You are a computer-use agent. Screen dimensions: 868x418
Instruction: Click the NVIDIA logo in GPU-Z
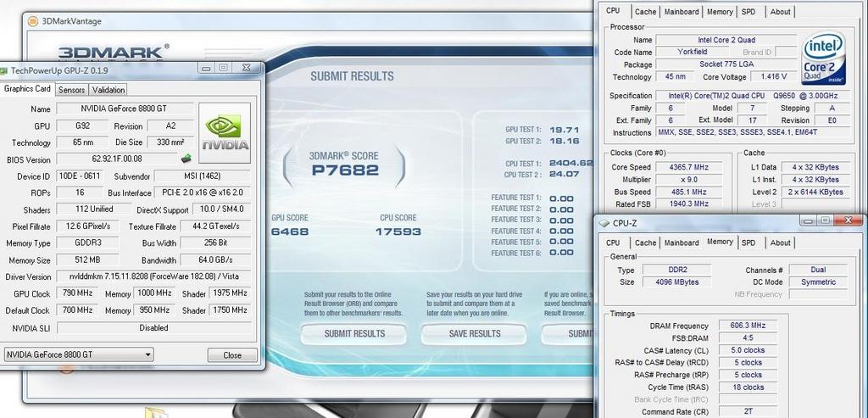(x=224, y=133)
